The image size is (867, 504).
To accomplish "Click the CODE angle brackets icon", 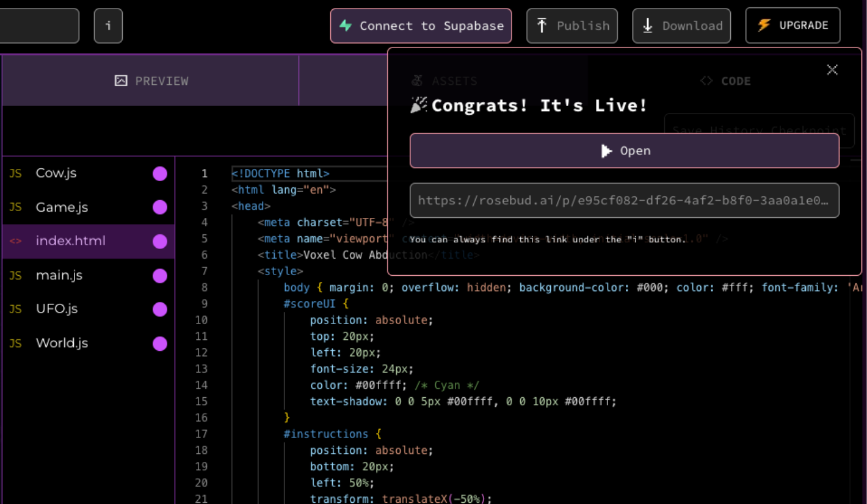I will [x=706, y=81].
